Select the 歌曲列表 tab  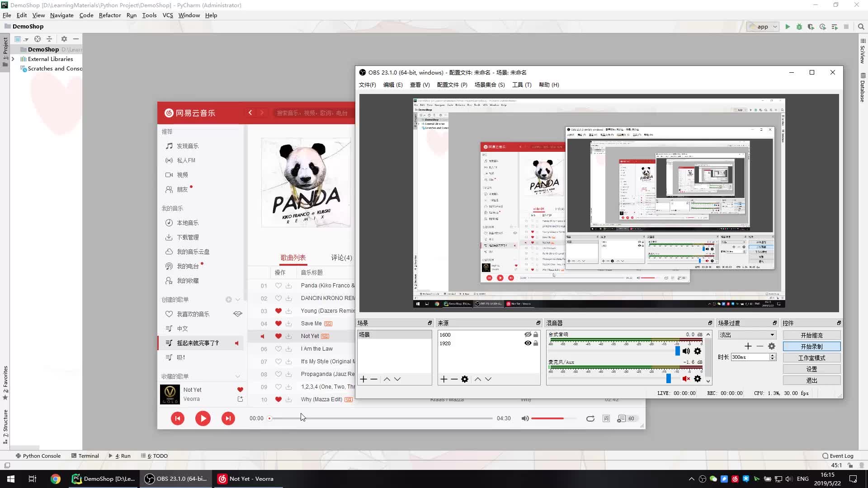click(292, 258)
